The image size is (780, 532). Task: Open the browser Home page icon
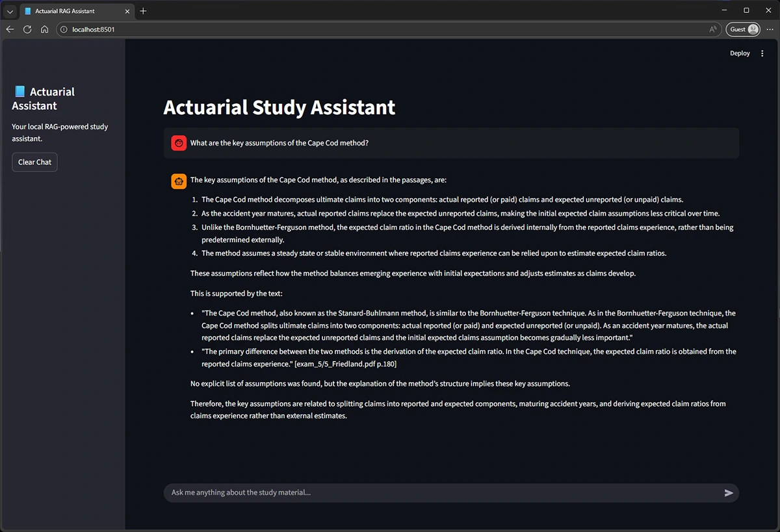tap(44, 29)
